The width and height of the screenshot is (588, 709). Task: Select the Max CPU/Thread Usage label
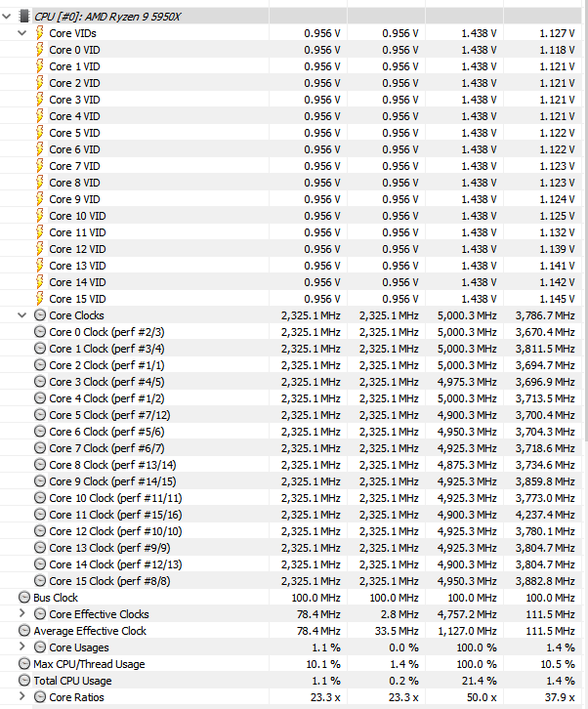89,664
